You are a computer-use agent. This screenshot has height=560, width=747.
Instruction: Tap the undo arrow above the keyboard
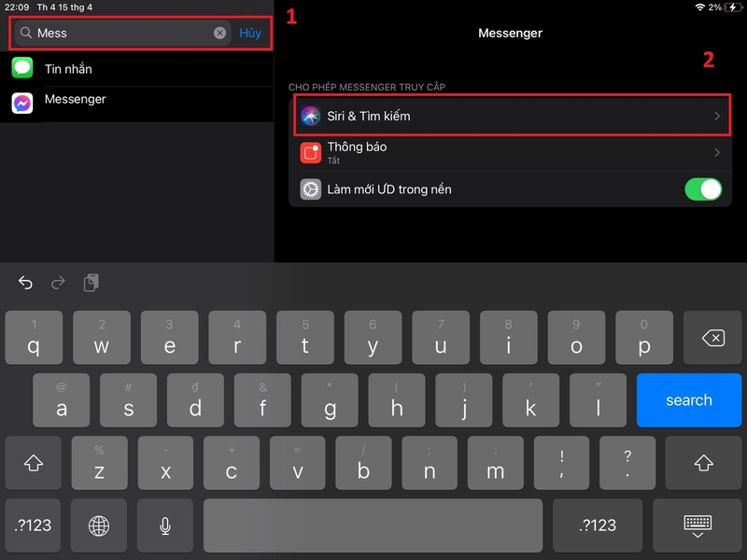(x=25, y=283)
